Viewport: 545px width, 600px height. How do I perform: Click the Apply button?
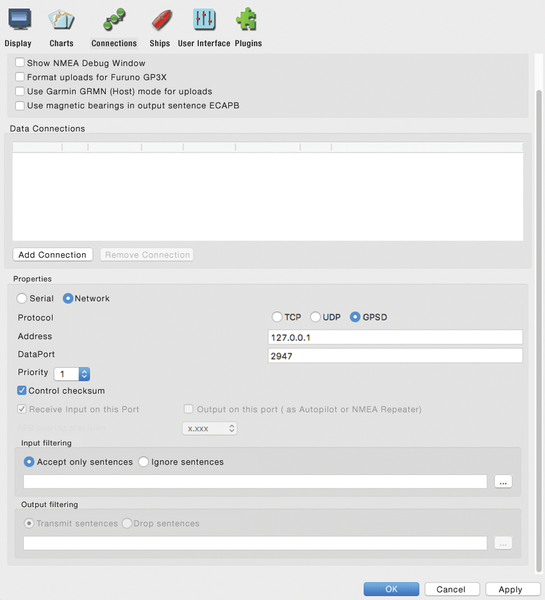click(512, 589)
